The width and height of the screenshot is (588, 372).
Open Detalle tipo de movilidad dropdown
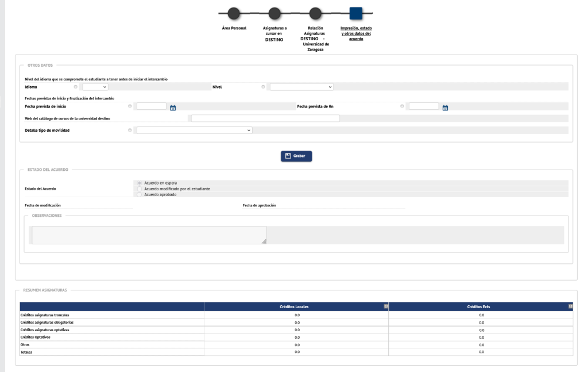195,131
